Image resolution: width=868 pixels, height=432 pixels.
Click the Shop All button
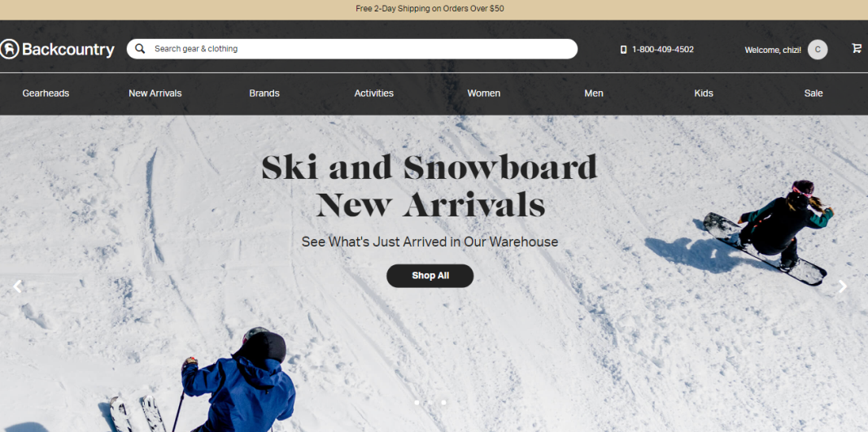(x=430, y=276)
